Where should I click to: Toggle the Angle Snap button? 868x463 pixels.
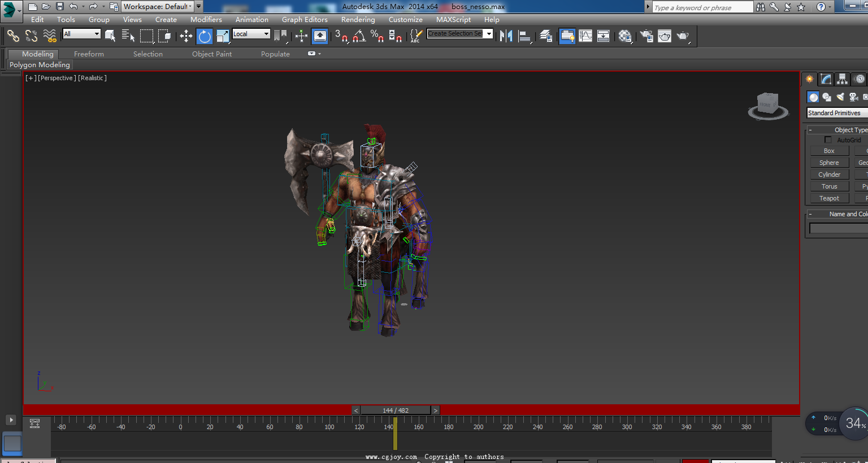tap(359, 37)
